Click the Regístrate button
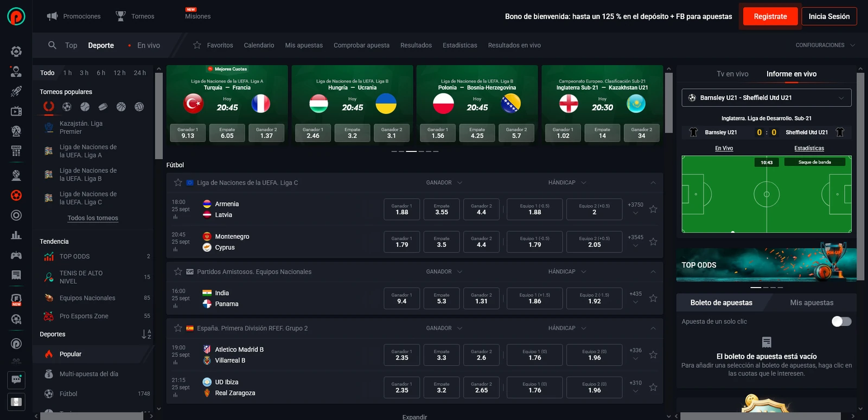The height and width of the screenshot is (420, 868). pos(770,16)
